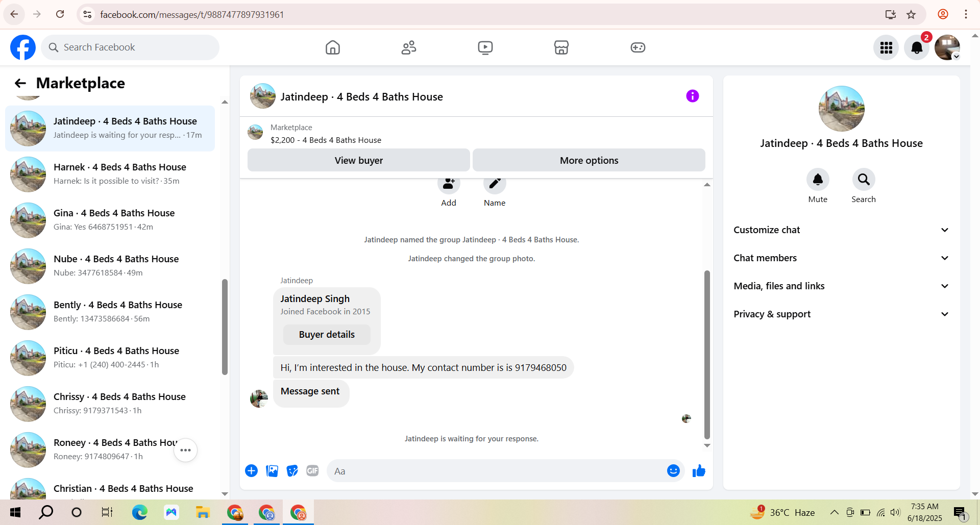Bookmark this page with the star icon

(x=911, y=14)
